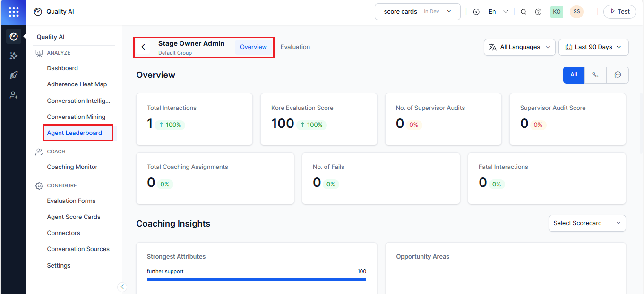The image size is (644, 294).
Task: Open the Last 90 Days date dropdown
Action: pos(593,47)
